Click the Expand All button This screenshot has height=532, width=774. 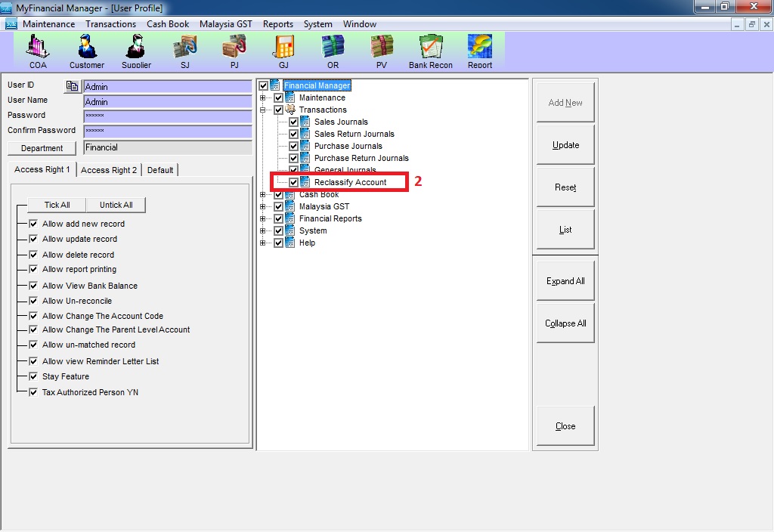tap(565, 281)
